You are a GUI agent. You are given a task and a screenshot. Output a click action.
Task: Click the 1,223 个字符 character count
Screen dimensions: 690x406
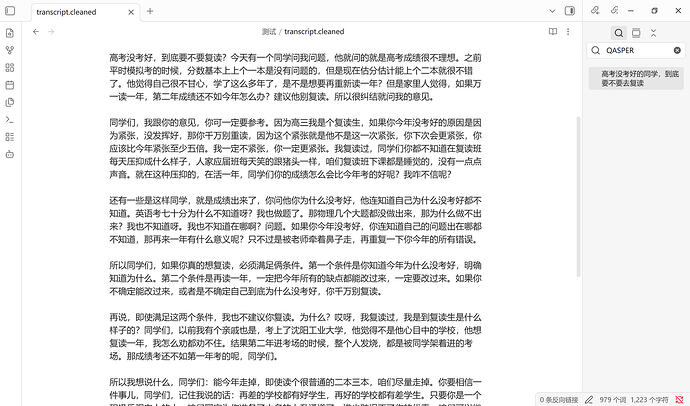tap(650, 400)
